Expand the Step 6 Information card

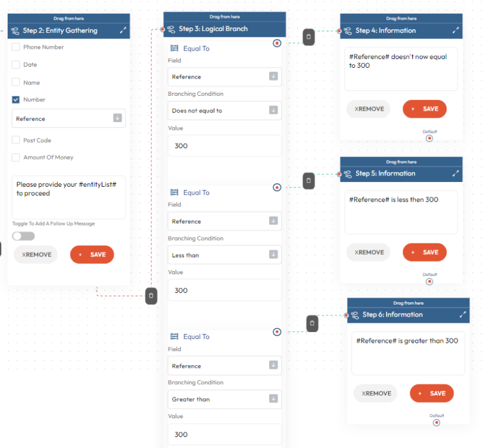click(463, 315)
